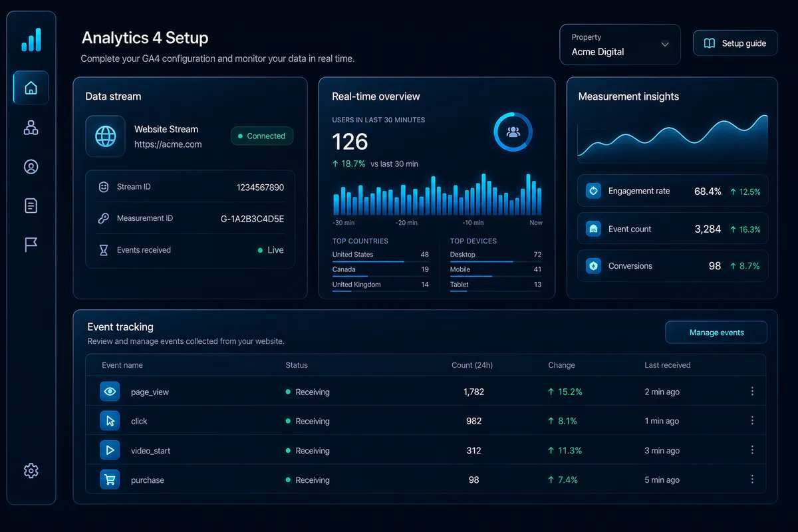Open the https://acme.com stream URL
This screenshot has height=532, width=798.
[x=168, y=144]
